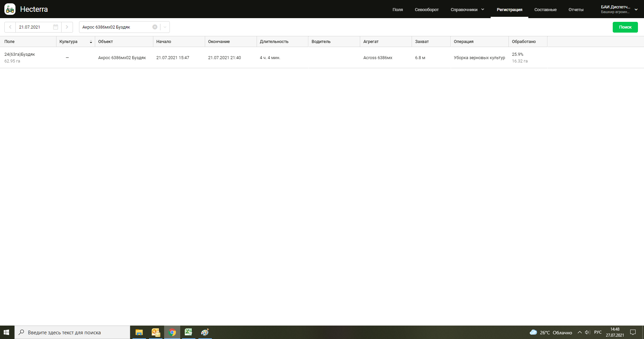The width and height of the screenshot is (644, 339).
Task: Open the Севооборот tab
Action: tap(426, 10)
